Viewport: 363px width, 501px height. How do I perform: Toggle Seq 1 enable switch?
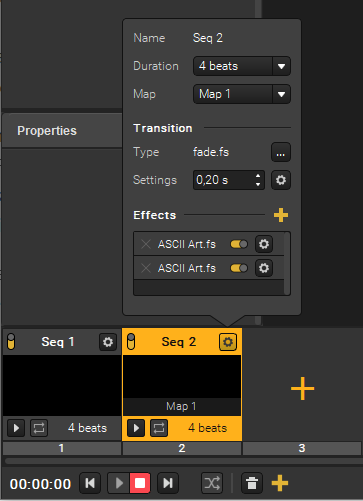(11, 342)
